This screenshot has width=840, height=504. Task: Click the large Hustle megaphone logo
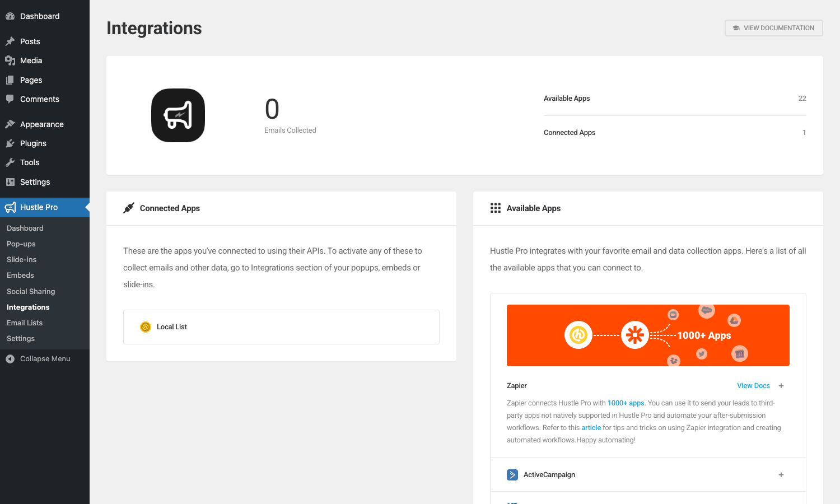pos(178,115)
